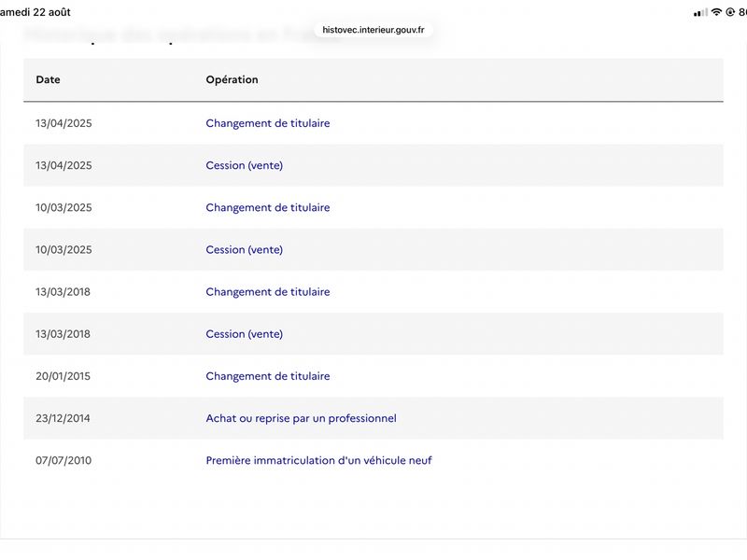The image size is (747, 560).
Task: Click the 23/12/2014 date cell
Action: pyautogui.click(x=63, y=418)
